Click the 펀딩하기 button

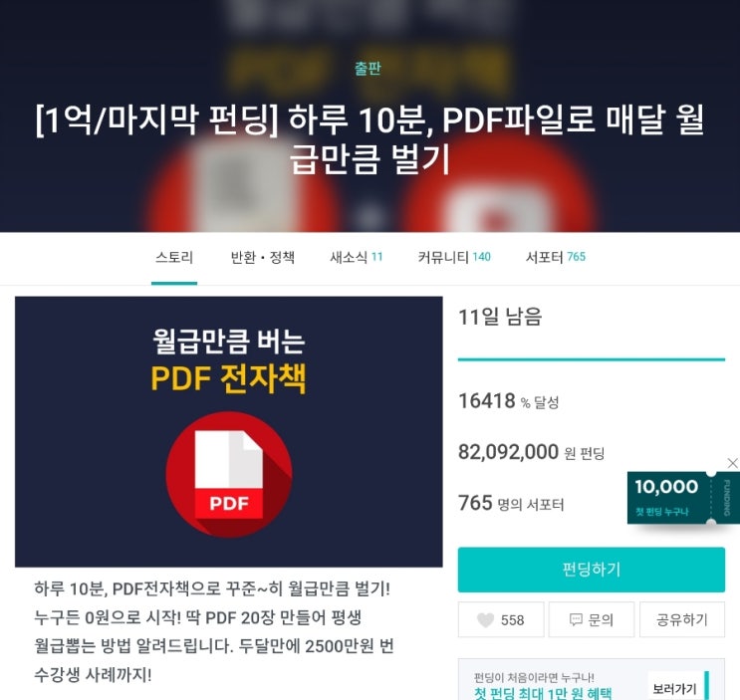(592, 570)
